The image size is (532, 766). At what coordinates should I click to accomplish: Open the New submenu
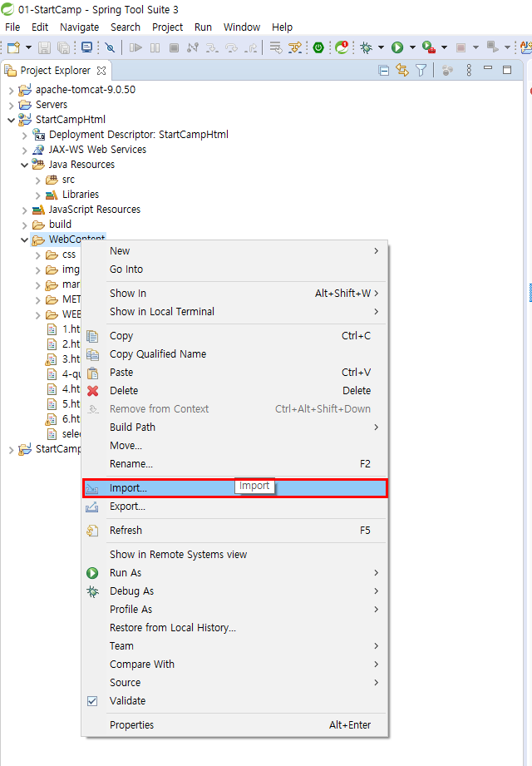[x=235, y=251]
